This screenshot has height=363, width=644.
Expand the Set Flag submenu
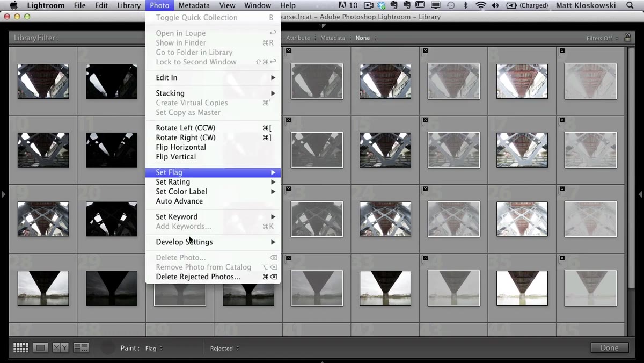[x=213, y=172]
